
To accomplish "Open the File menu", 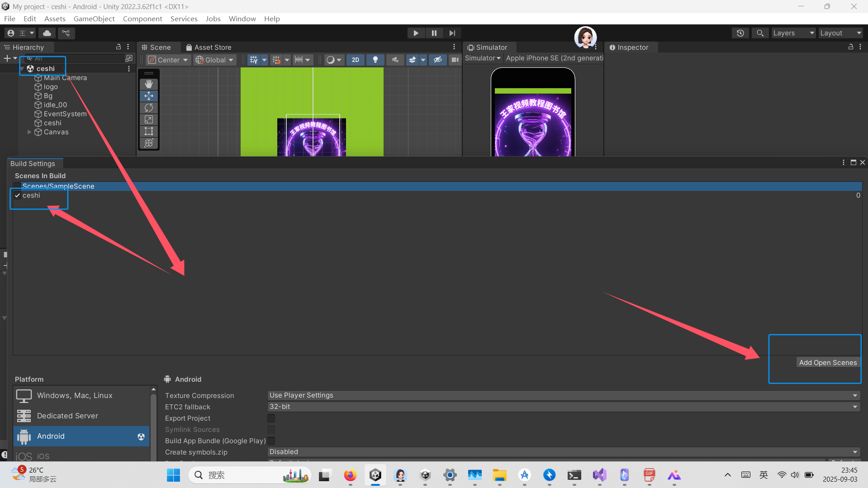I will (9, 19).
